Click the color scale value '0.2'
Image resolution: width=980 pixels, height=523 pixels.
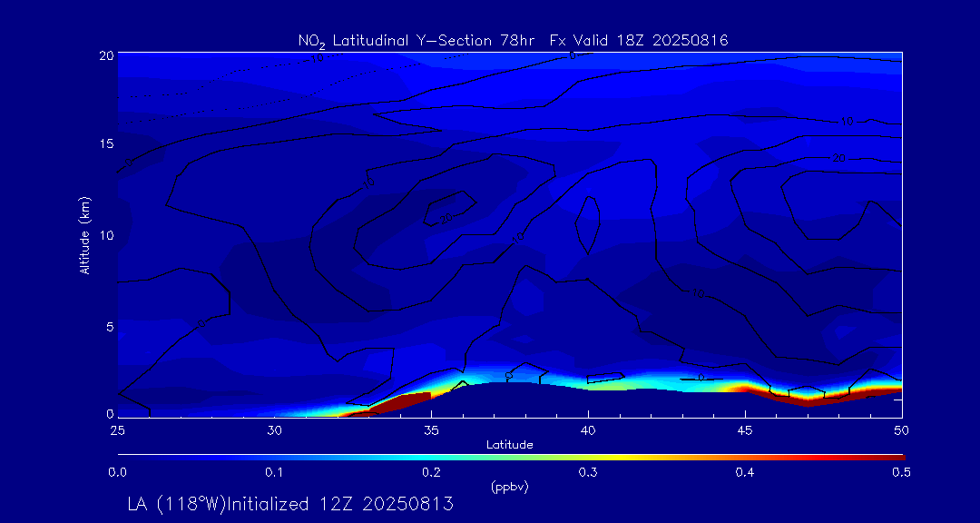[x=431, y=473]
